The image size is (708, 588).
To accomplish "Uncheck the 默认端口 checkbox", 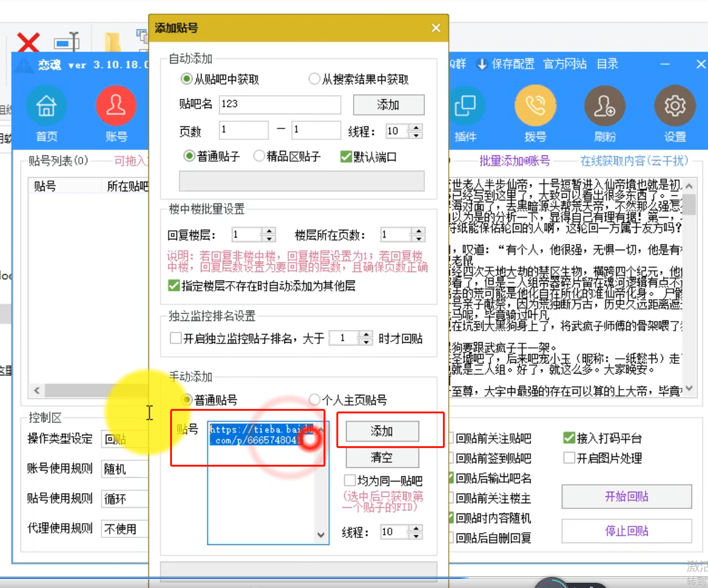I will coord(346,157).
